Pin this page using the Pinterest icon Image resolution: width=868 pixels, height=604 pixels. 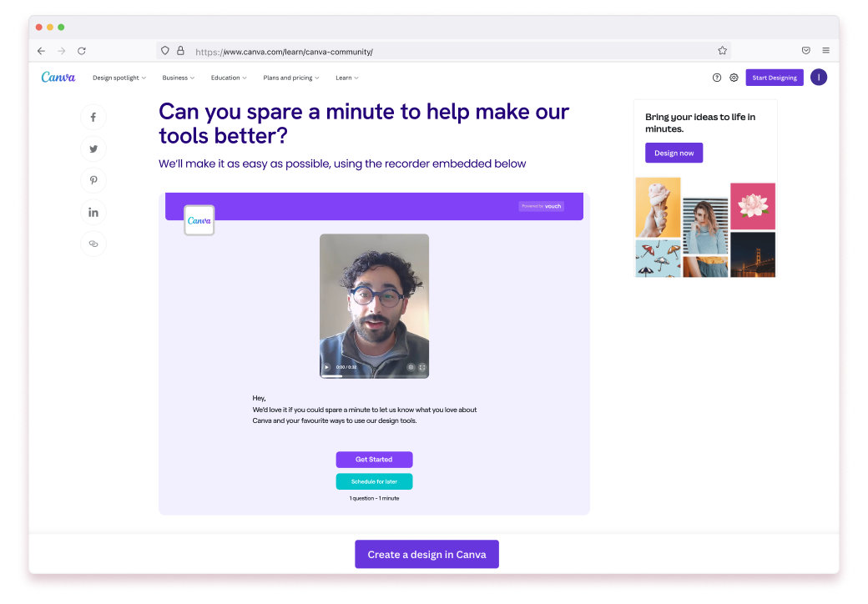pos(93,180)
